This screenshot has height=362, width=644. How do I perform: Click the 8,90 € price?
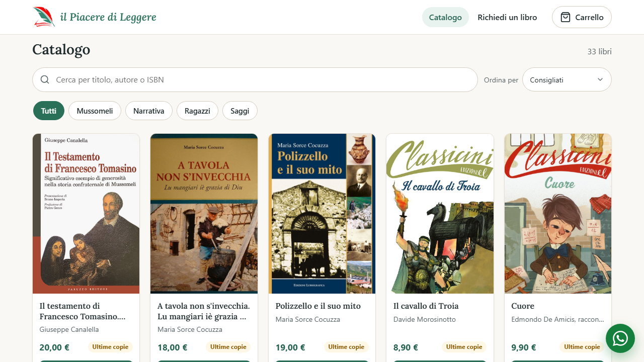(x=406, y=347)
